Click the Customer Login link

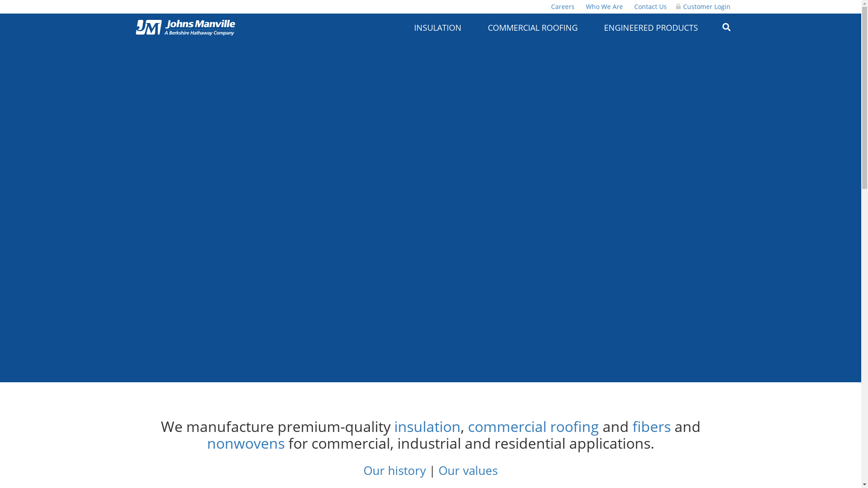point(706,7)
